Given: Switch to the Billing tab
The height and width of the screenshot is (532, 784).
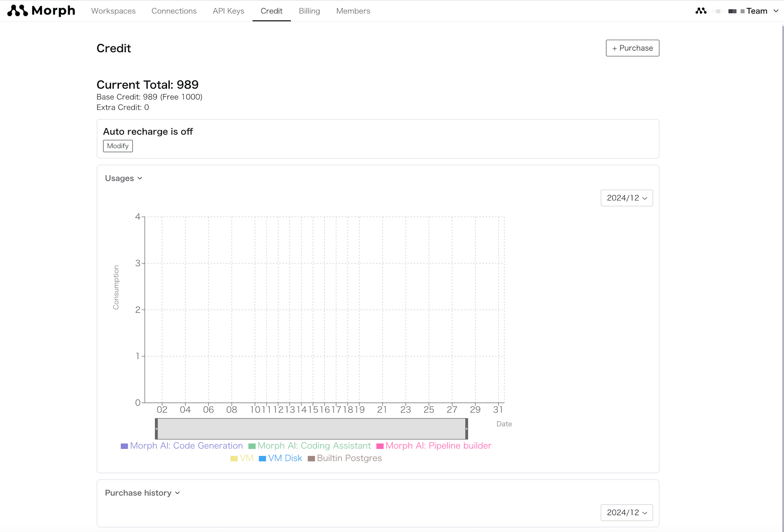Looking at the screenshot, I should tap(309, 11).
